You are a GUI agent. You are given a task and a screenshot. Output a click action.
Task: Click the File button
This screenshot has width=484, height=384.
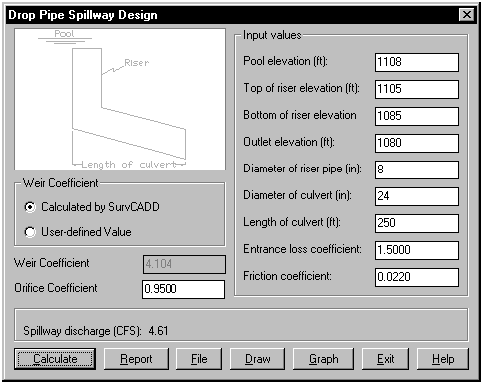[199, 359]
